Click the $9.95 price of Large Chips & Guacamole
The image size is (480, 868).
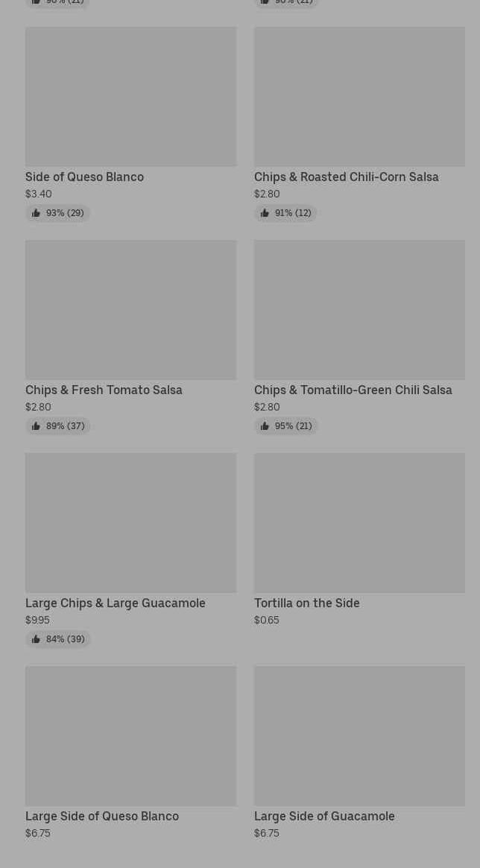pos(37,620)
